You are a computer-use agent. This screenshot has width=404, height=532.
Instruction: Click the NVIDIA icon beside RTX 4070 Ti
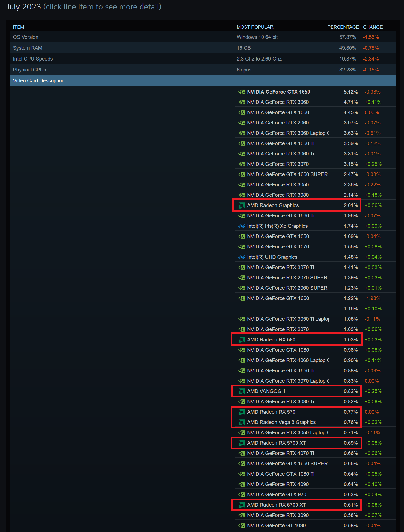242,453
